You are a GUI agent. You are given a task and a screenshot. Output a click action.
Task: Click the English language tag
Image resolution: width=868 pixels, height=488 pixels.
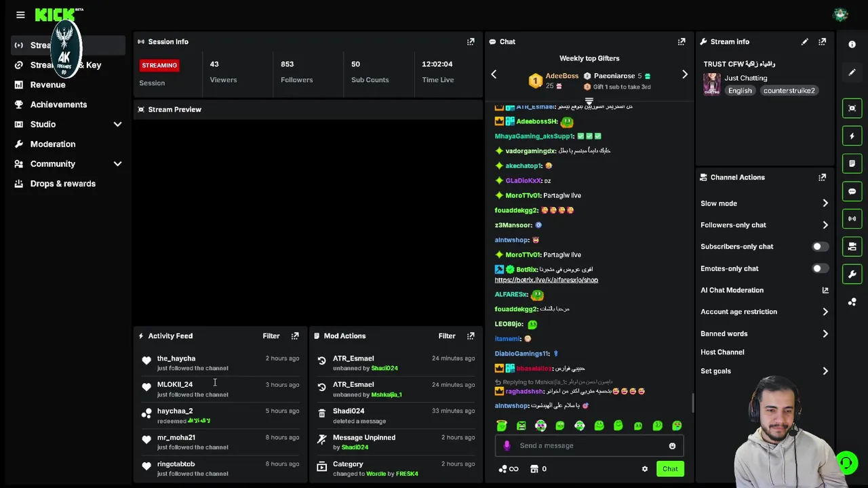(740, 91)
